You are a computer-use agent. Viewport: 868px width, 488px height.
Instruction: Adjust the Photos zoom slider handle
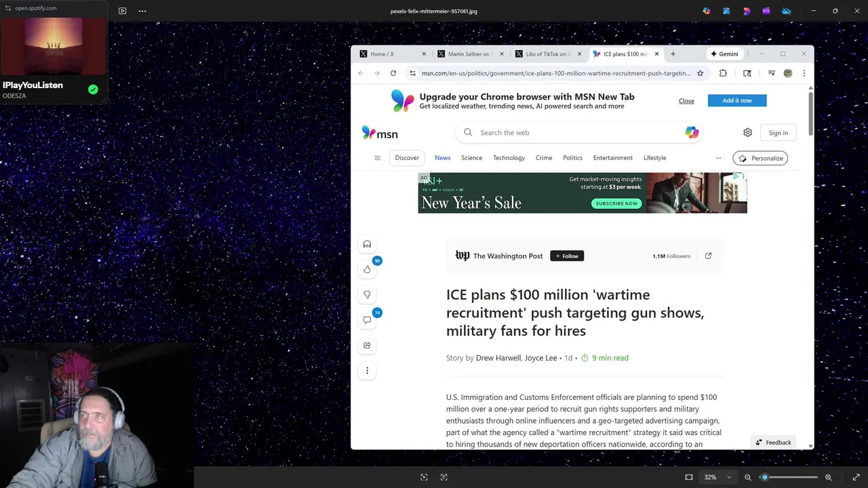point(764,477)
